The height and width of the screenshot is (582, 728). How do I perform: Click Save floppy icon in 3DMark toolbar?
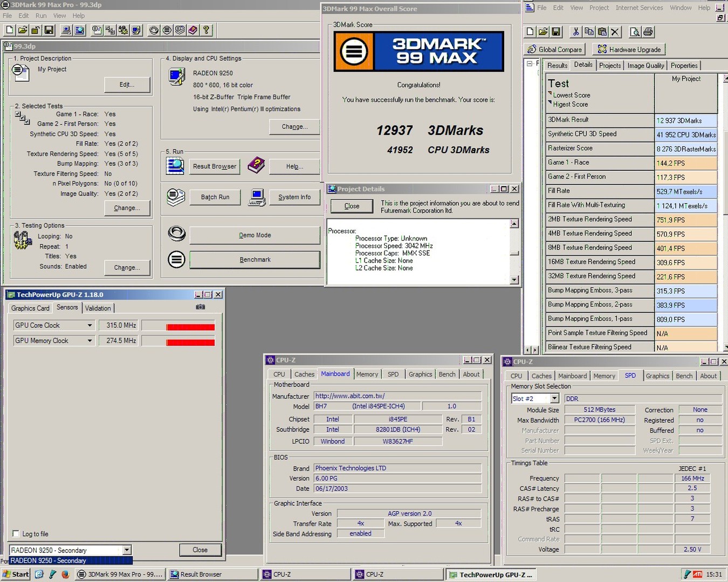click(49, 30)
